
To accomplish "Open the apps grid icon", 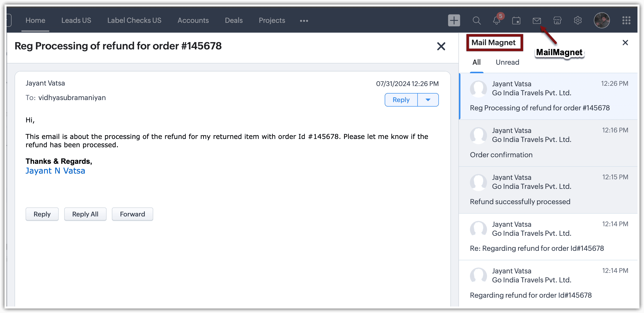I will [x=626, y=20].
